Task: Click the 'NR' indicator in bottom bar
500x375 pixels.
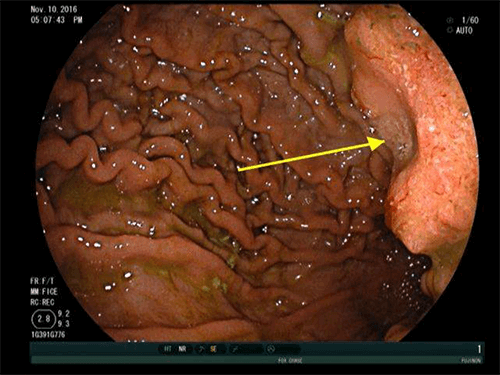Action: (182, 349)
